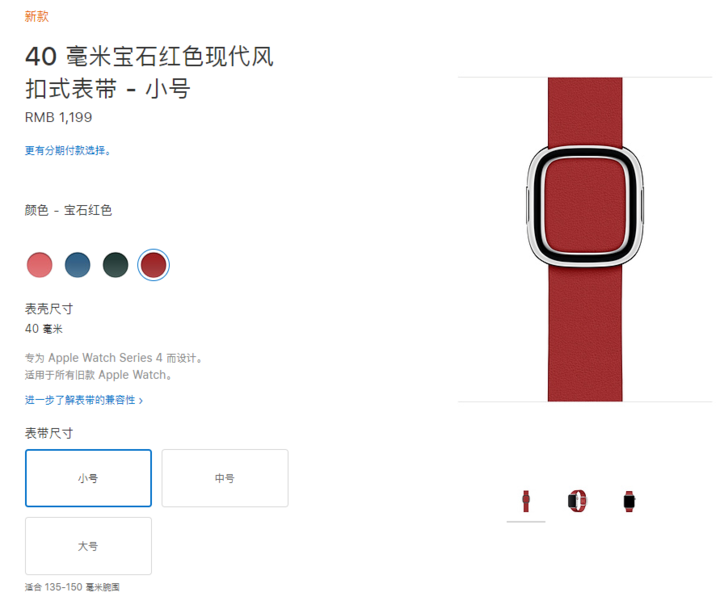
Task: Select the ruby red color swatch
Action: 153,265
